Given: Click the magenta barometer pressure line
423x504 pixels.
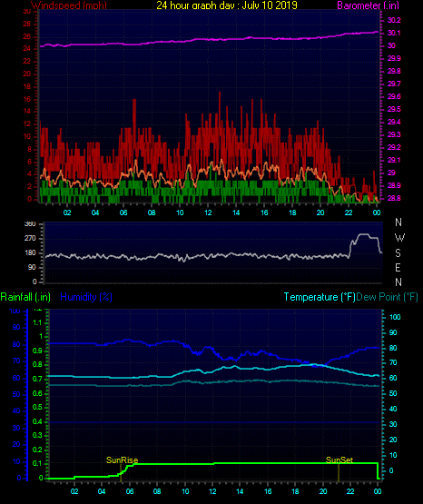Looking at the screenshot, I should click(x=209, y=39).
